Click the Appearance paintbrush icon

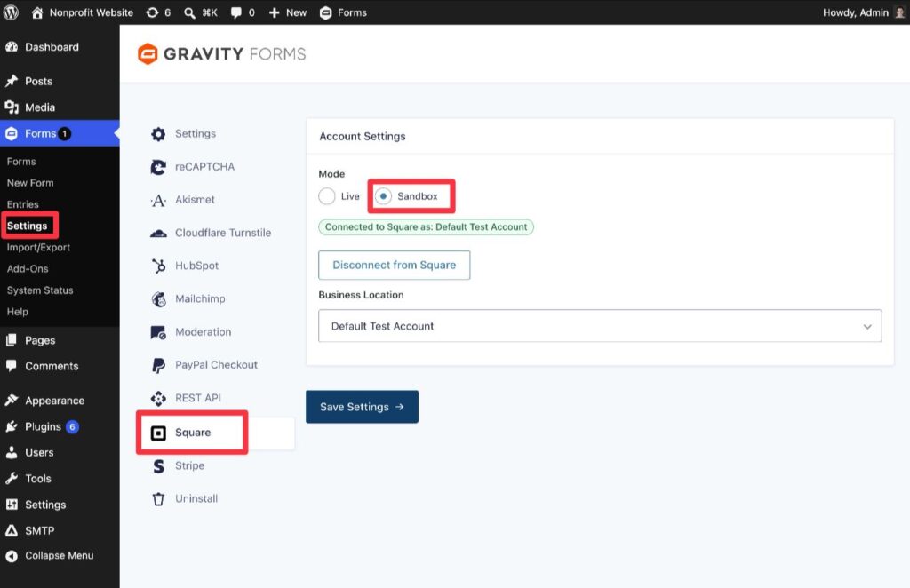[12, 400]
